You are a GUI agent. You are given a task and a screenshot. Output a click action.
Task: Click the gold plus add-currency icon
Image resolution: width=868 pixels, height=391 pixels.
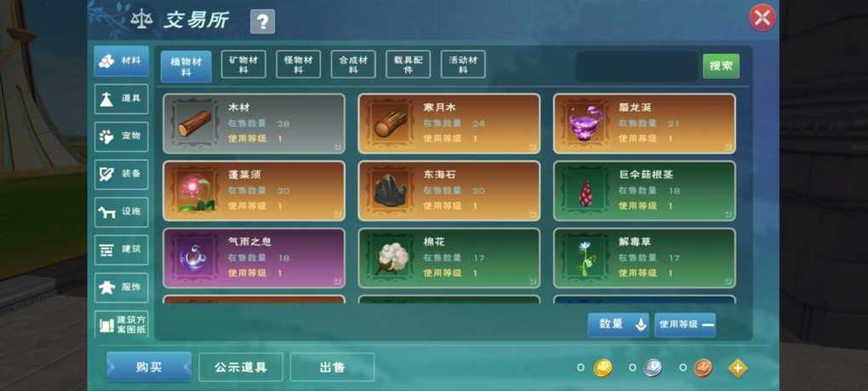tap(737, 368)
